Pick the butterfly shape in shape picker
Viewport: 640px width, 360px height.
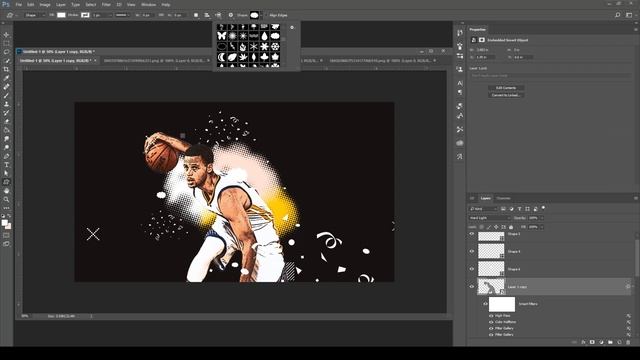pos(222,36)
